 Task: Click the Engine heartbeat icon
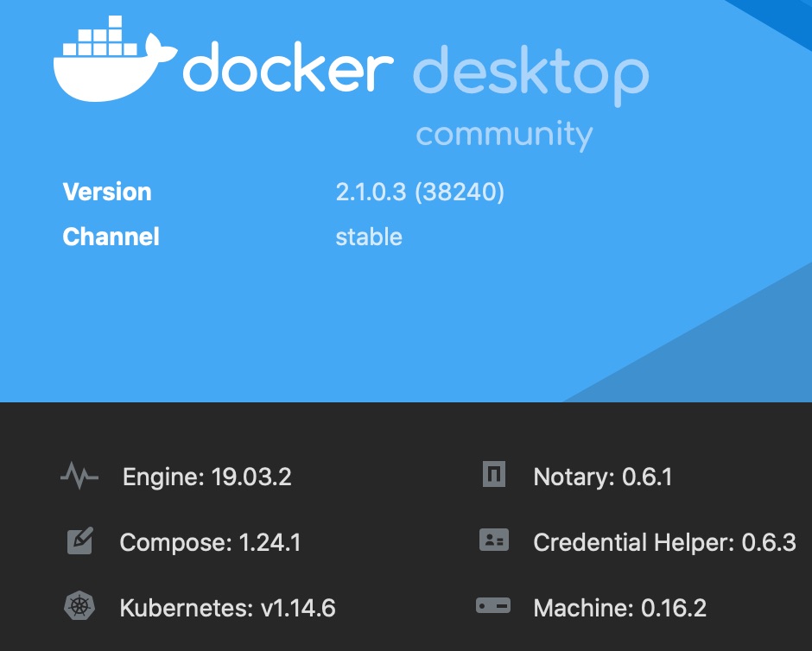(79, 476)
